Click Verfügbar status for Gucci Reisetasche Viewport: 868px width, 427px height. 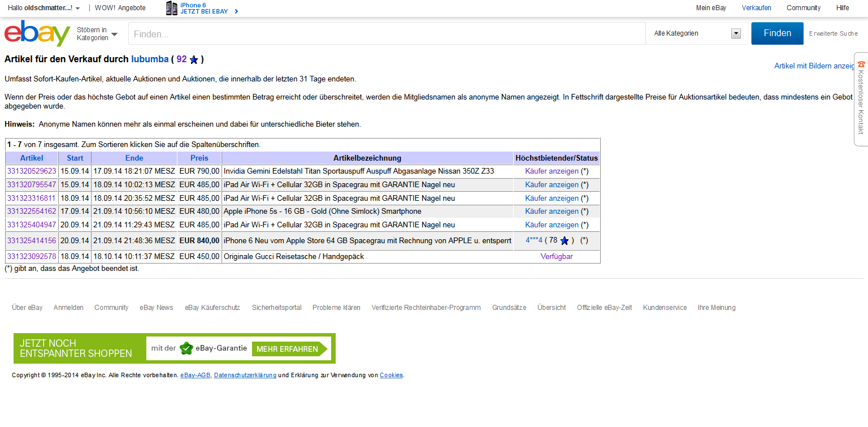click(556, 257)
